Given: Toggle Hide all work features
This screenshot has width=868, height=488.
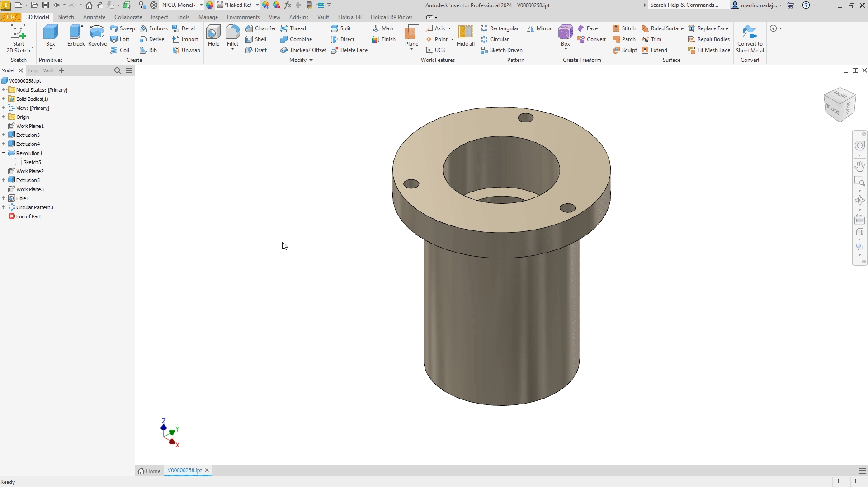Looking at the screenshot, I should click(465, 36).
